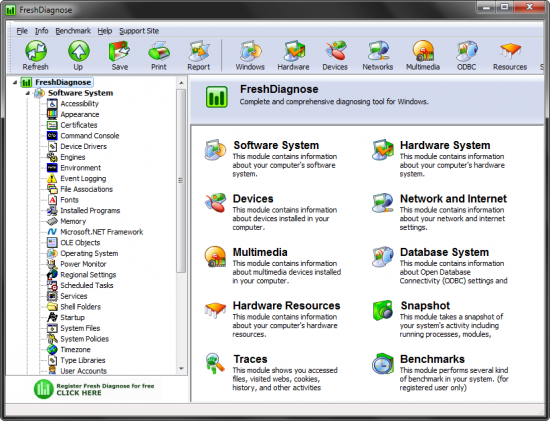The height and width of the screenshot is (421, 550).
Task: Click the Print toolbar icon
Action: [159, 51]
